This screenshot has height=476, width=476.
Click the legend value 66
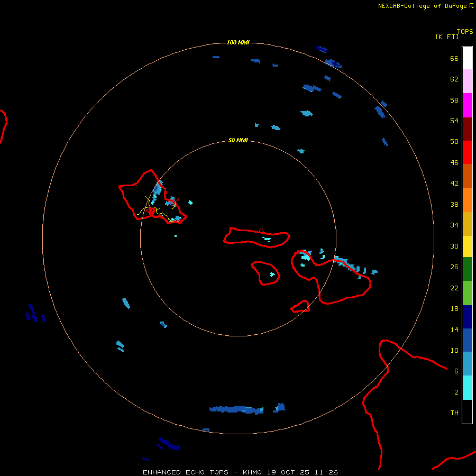(x=454, y=58)
